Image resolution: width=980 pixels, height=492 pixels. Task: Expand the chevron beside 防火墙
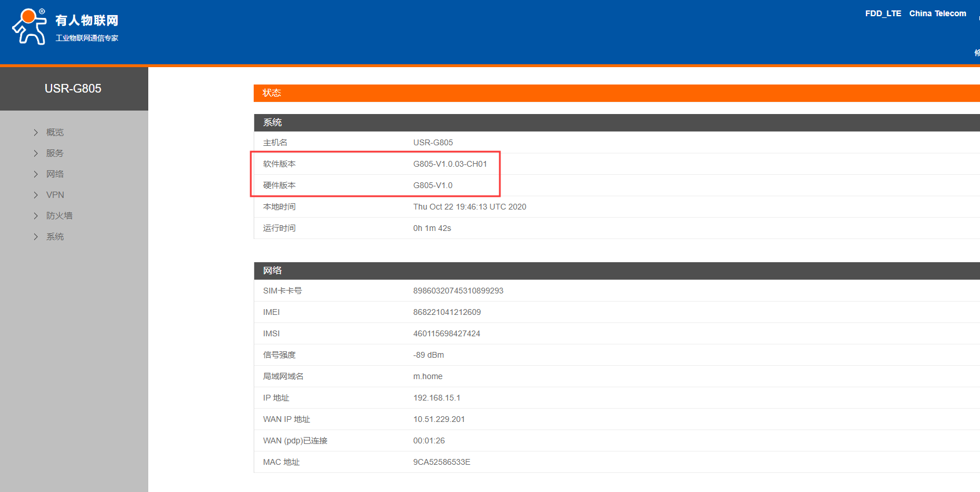(36, 216)
